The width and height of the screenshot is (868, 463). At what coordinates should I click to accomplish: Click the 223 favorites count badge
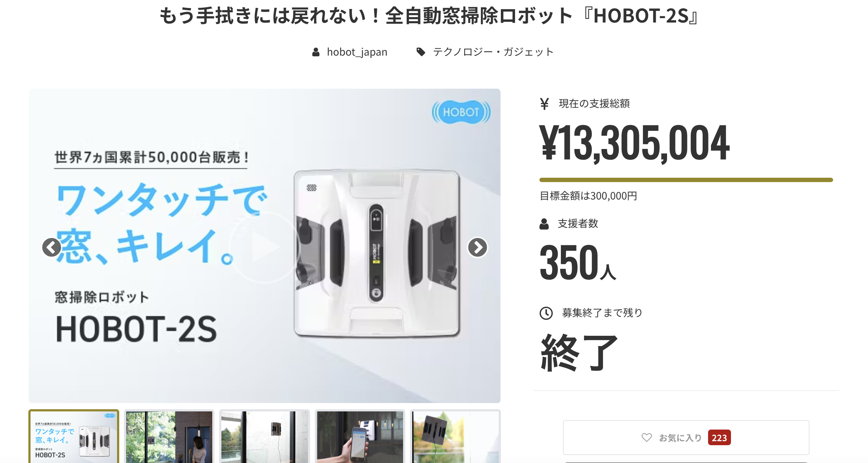(x=719, y=438)
